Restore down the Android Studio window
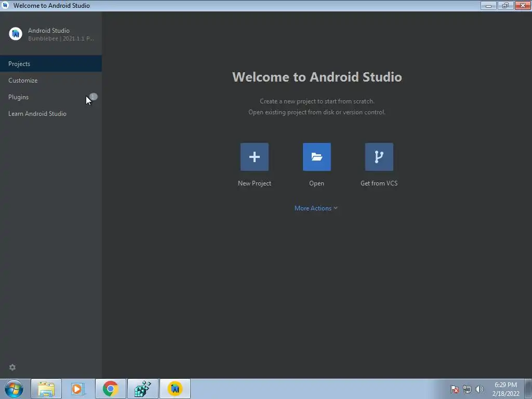 coord(506,5)
